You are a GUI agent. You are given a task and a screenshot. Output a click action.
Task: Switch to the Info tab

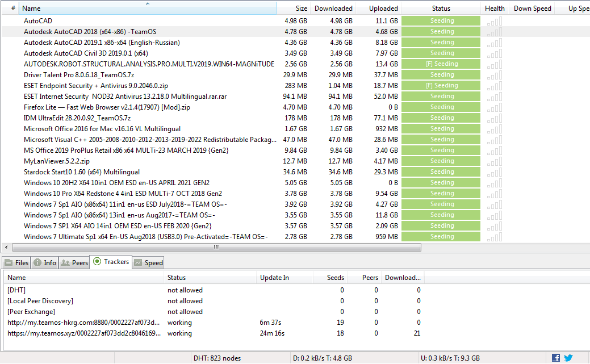pyautogui.click(x=45, y=263)
